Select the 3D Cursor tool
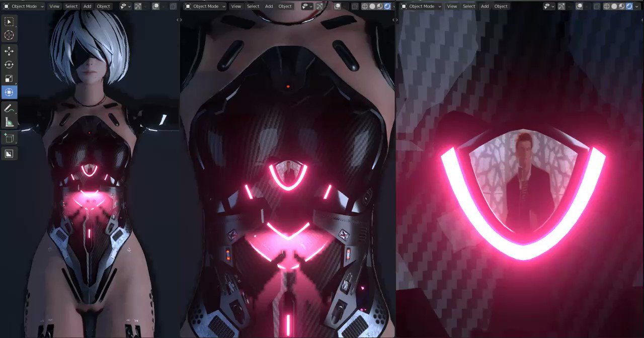644x338 pixels. tap(9, 35)
